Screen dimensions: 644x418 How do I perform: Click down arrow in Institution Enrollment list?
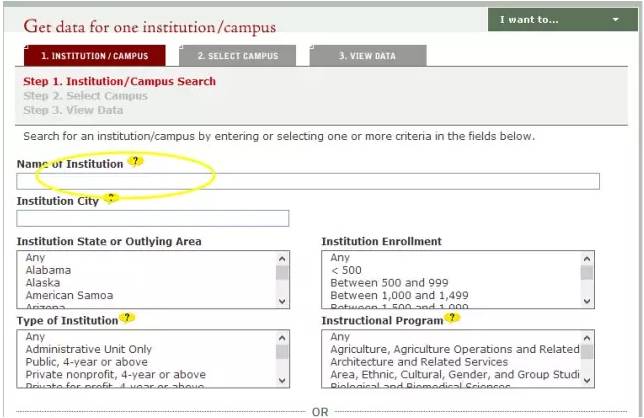(x=586, y=301)
